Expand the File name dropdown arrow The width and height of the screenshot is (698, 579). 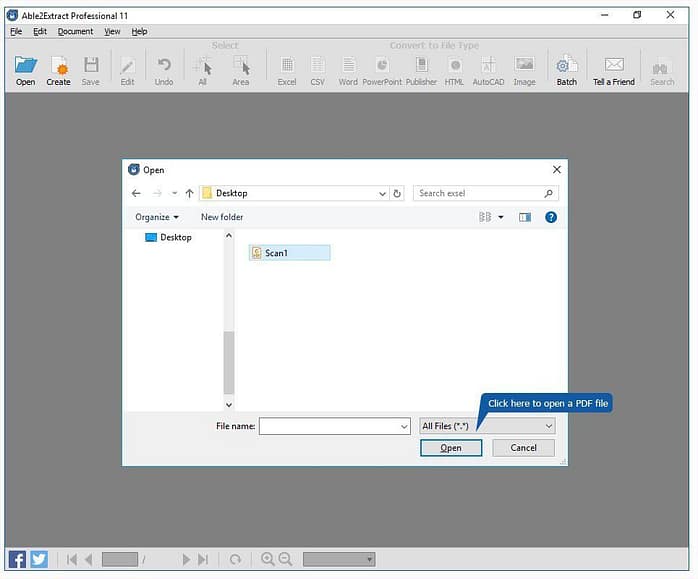coord(404,426)
